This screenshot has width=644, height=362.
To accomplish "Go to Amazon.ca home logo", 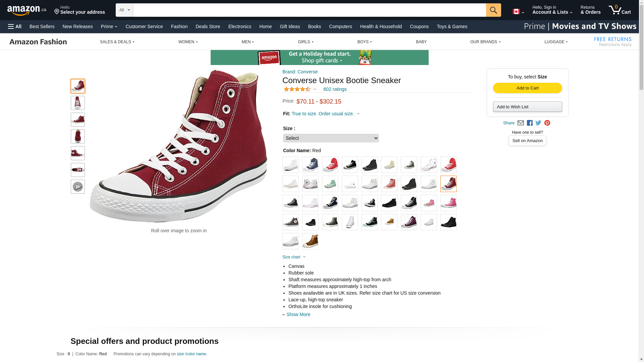I will (x=27, y=10).
